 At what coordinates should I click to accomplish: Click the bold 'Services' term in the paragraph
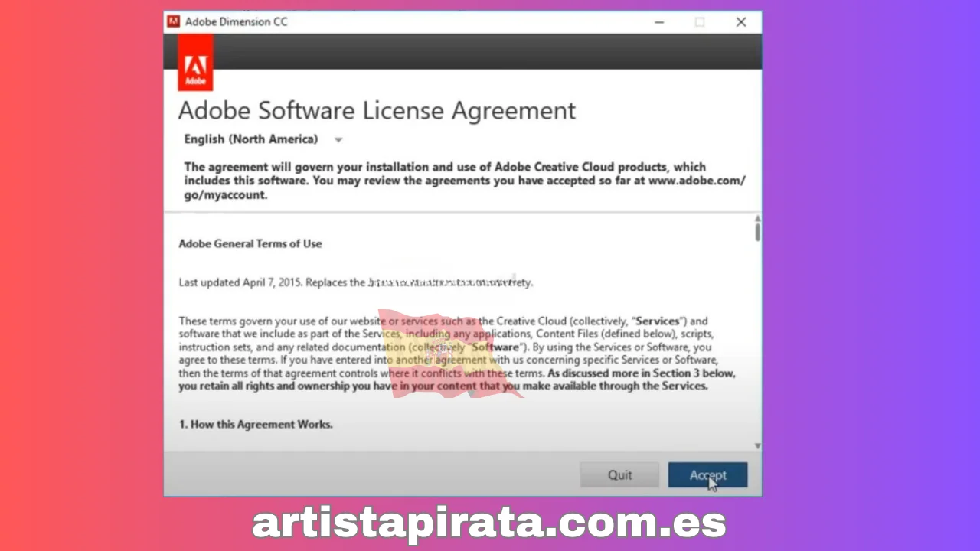coord(657,321)
